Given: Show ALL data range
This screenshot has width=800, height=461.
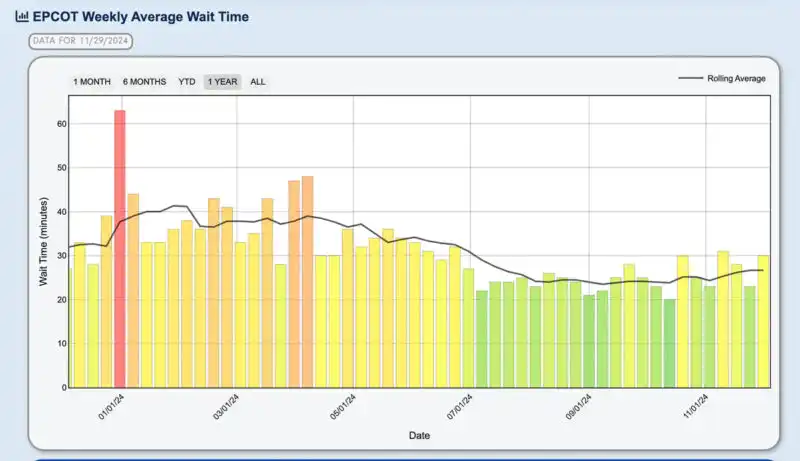Looking at the screenshot, I should click(x=258, y=82).
